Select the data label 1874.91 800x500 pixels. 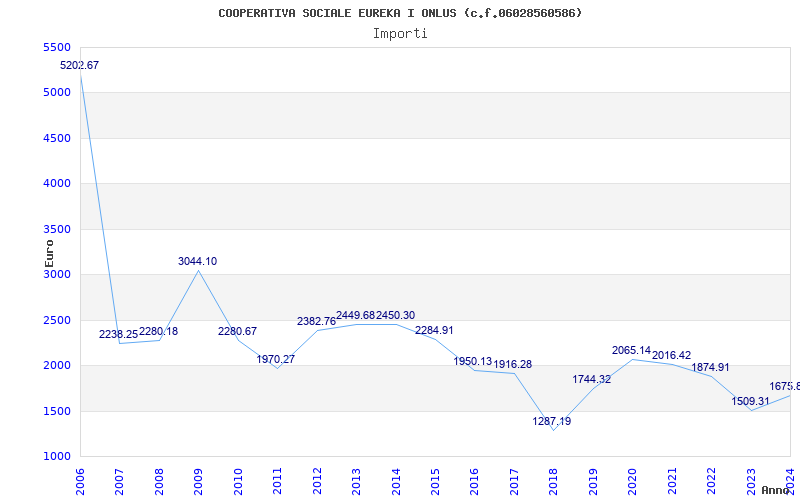pyautogui.click(x=710, y=367)
